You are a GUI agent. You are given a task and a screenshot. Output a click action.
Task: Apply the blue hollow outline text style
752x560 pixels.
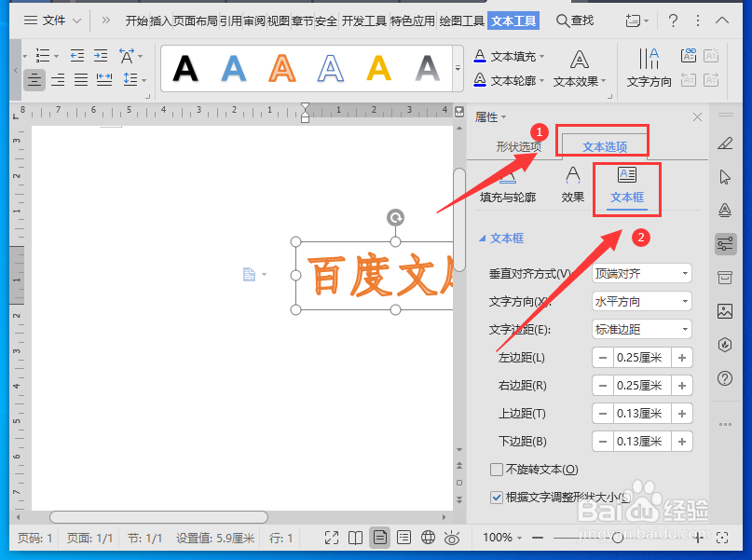point(331,69)
